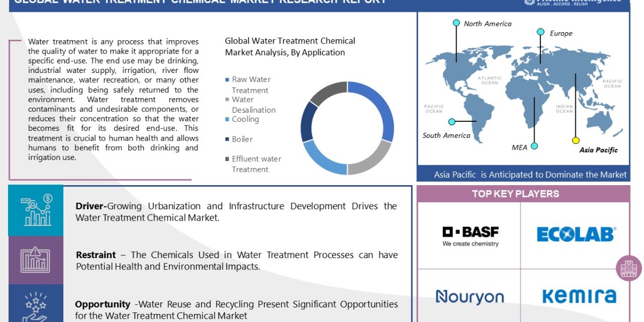Screen dimensions: 644x322
Task: Select the Europe map marker dot
Action: point(541,32)
